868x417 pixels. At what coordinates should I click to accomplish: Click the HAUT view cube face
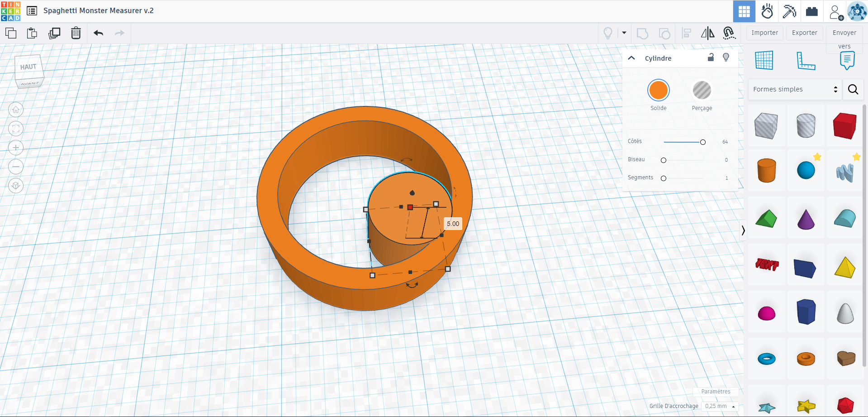[29, 67]
